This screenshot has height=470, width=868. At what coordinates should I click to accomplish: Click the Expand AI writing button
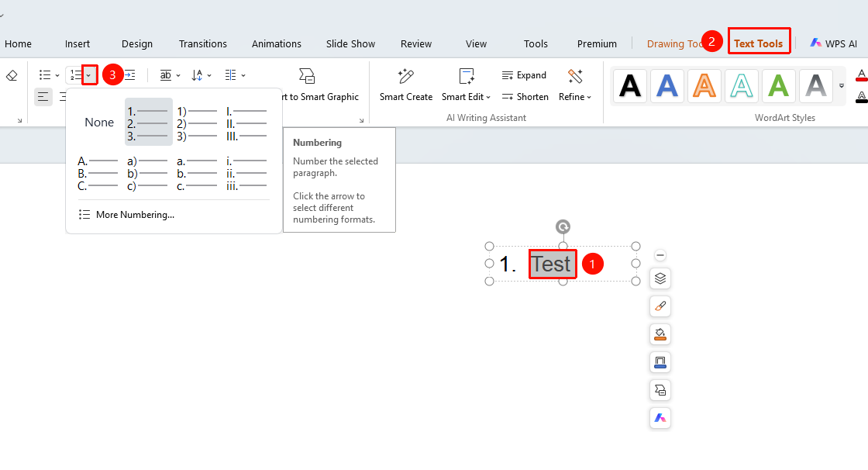[524, 75]
